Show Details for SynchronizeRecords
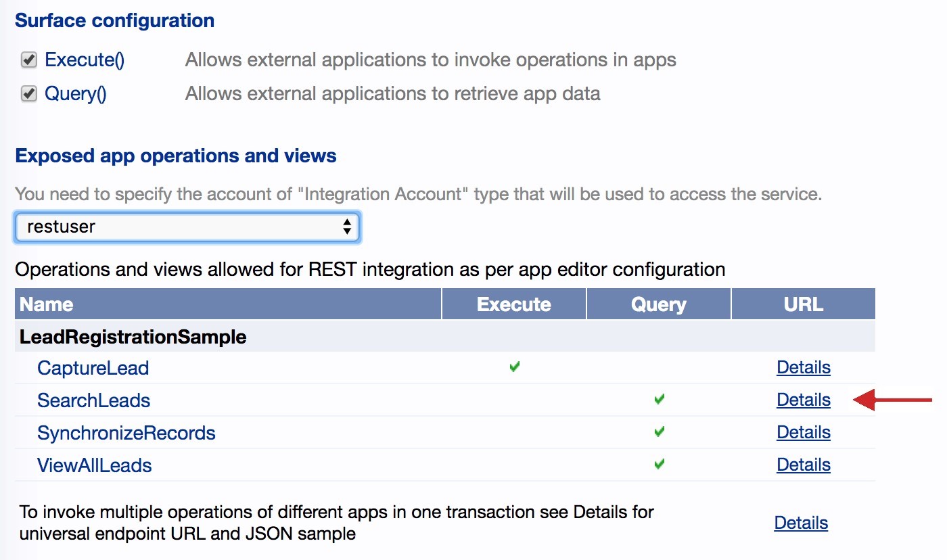This screenshot has height=560, width=947. 803,432
